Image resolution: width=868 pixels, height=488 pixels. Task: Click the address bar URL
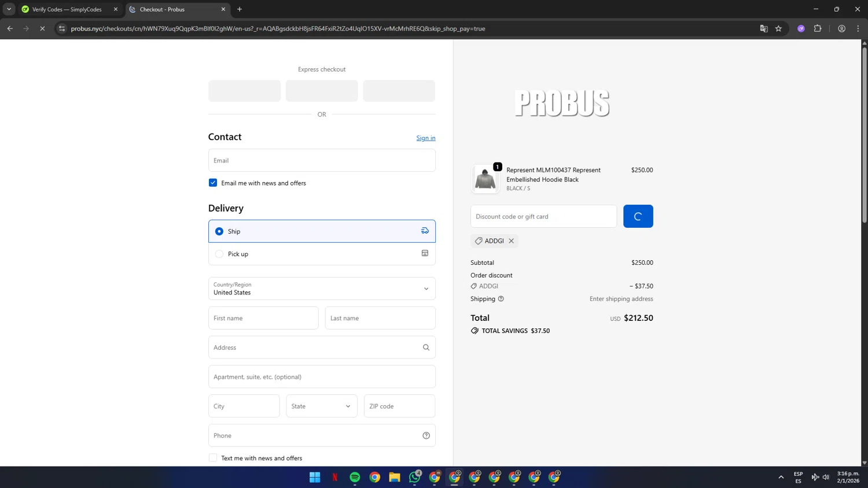(x=278, y=28)
